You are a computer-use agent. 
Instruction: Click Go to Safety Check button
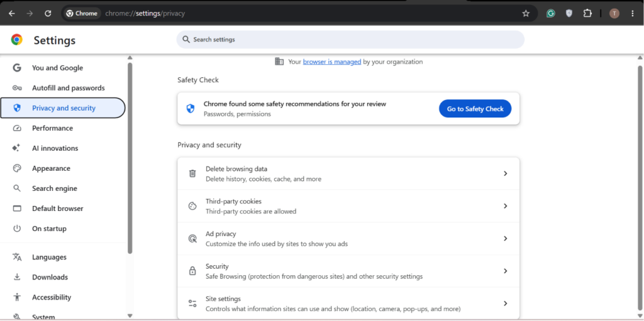(475, 109)
